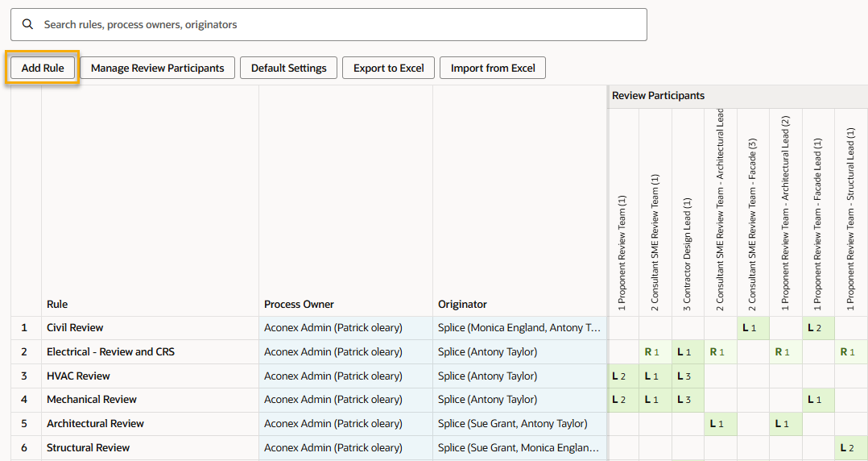The height and width of the screenshot is (461, 868).
Task: Open Default Settings
Action: click(288, 68)
